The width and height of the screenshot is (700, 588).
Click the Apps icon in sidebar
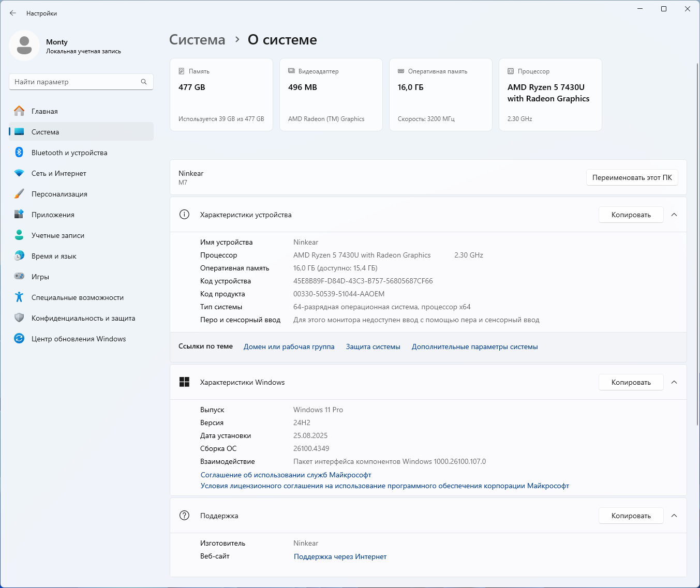click(x=19, y=215)
